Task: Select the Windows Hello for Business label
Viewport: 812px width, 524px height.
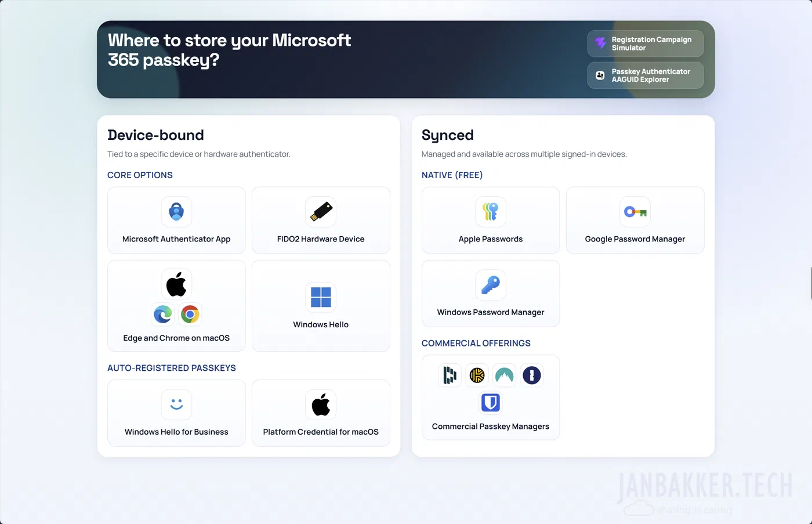Action: [x=176, y=432]
